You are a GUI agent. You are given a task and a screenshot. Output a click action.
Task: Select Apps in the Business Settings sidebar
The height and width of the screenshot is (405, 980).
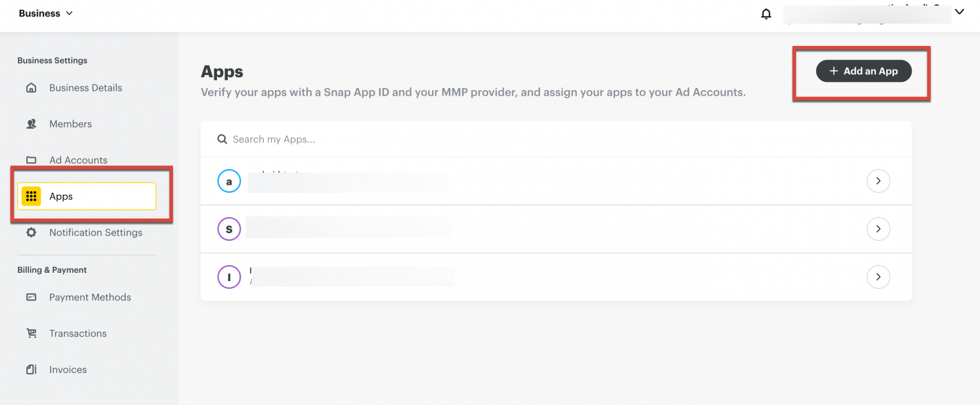61,196
